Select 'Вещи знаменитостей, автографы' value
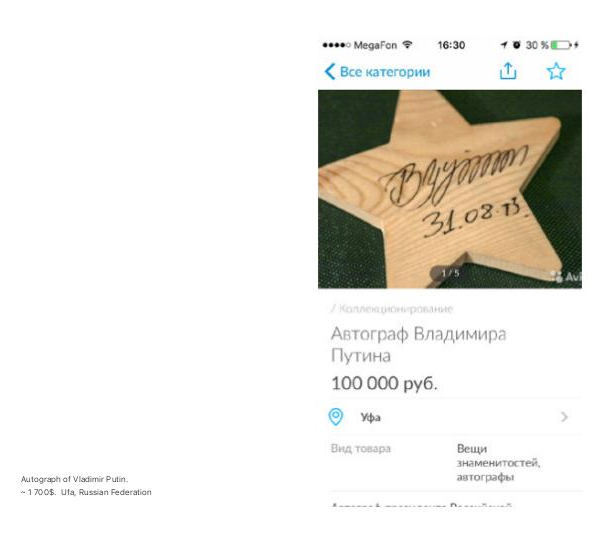This screenshot has width=600, height=543. [498, 463]
